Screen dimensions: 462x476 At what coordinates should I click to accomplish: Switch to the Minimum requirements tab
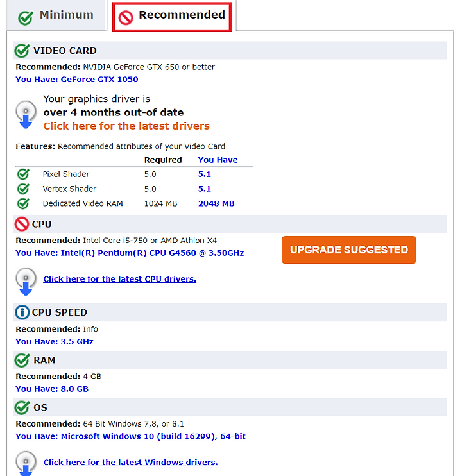[56, 15]
